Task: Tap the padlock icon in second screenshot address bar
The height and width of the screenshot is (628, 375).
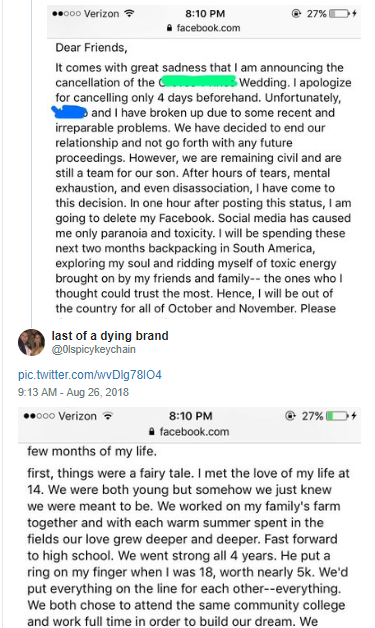Action: tap(151, 432)
